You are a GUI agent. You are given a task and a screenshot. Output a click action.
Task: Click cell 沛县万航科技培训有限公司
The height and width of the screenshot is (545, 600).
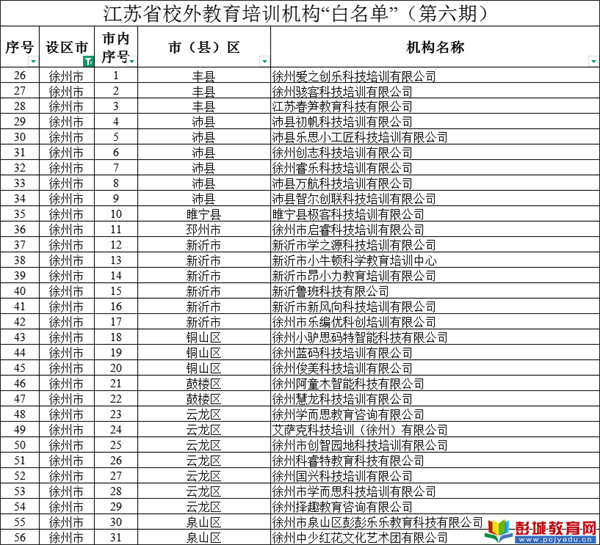pos(435,183)
